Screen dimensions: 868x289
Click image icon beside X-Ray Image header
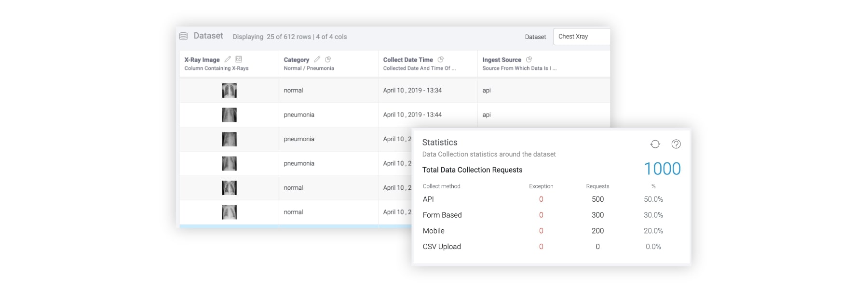point(239,59)
